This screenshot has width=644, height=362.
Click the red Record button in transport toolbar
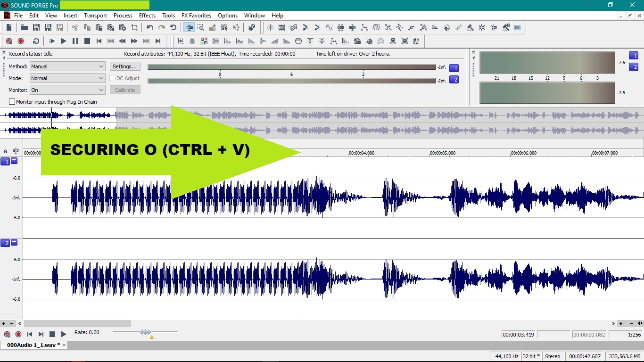point(21,41)
